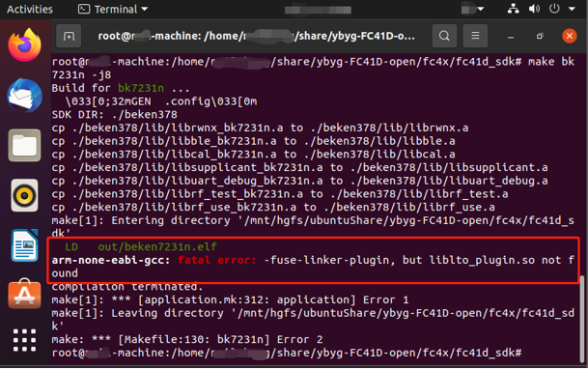588x370 pixels.
Task: Click 'liblto_plugin.so' in the error line
Action: (482, 260)
